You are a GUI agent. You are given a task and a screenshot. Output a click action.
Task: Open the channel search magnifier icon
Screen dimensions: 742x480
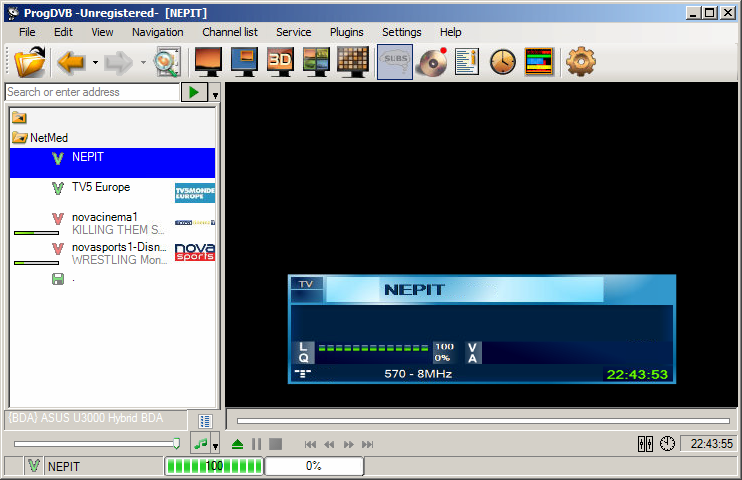(x=167, y=62)
